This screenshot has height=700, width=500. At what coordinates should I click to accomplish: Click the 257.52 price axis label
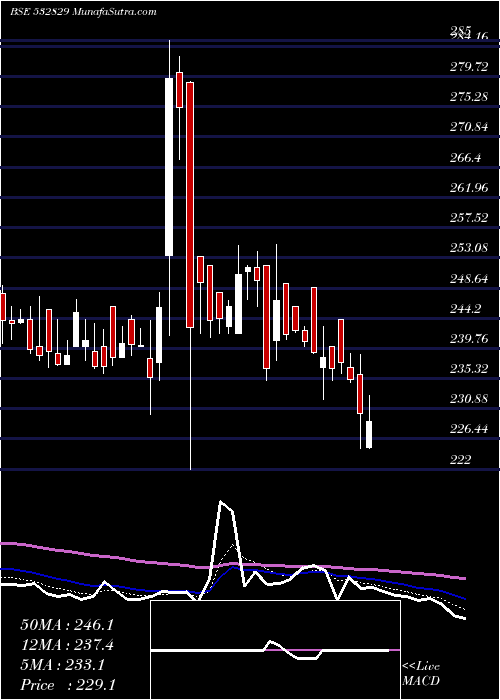469,218
